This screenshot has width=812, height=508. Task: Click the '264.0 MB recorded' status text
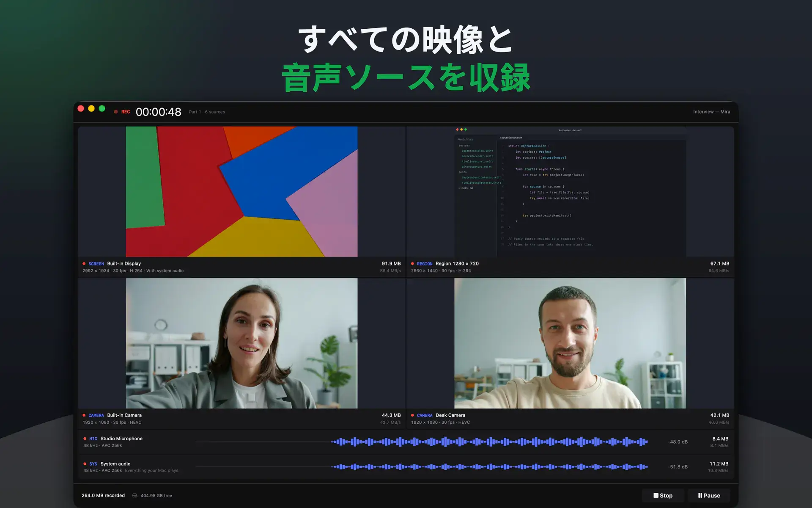(103, 495)
